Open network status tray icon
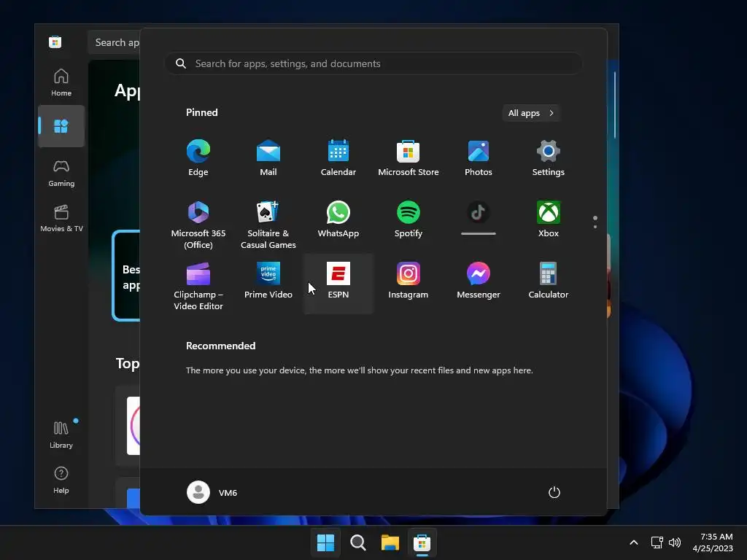Screen dimensions: 747x560 point(657,542)
